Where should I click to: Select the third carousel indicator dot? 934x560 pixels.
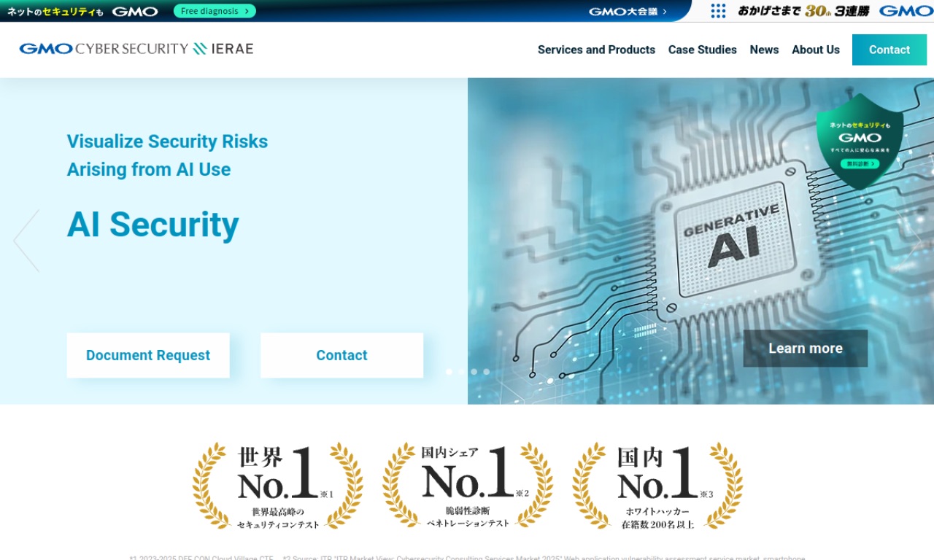click(x=474, y=372)
